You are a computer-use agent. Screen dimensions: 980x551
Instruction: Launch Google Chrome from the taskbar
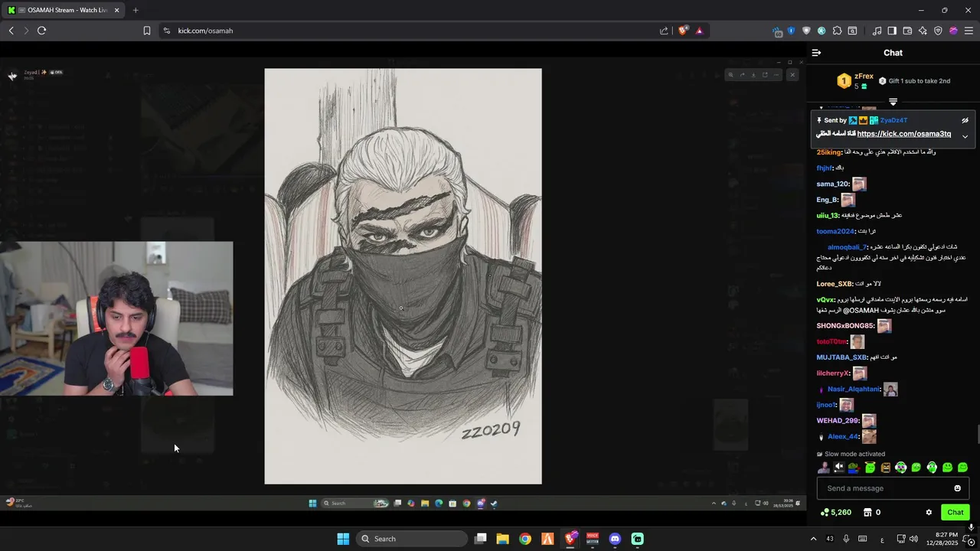click(x=524, y=539)
